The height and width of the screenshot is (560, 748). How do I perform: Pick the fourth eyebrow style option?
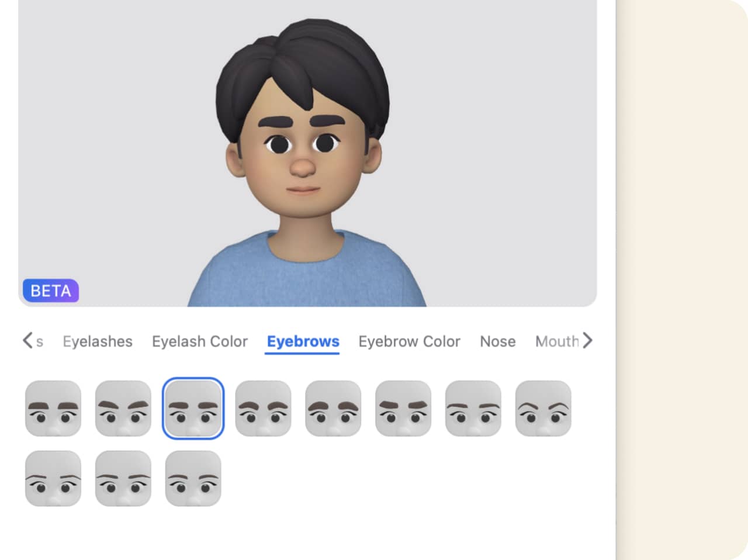(264, 409)
